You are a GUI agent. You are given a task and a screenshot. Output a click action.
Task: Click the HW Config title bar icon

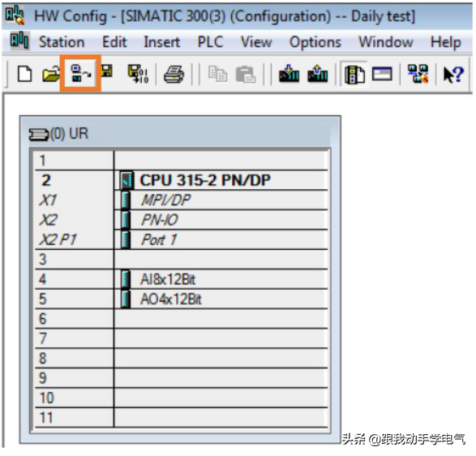pos(15,15)
